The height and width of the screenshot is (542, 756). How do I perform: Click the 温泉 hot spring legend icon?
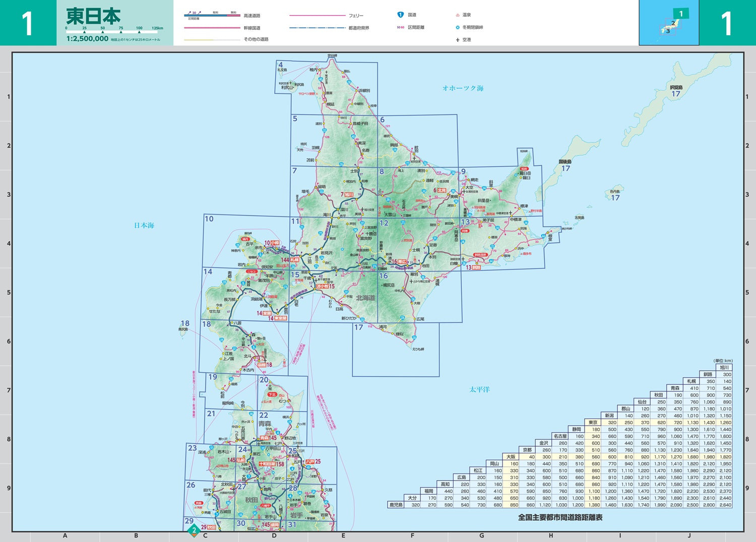coord(457,15)
